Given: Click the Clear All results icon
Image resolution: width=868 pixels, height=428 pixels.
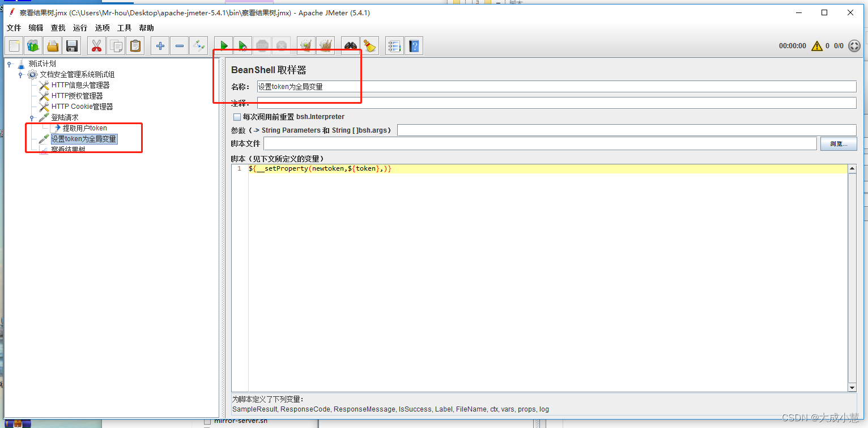Looking at the screenshot, I should tap(326, 46).
